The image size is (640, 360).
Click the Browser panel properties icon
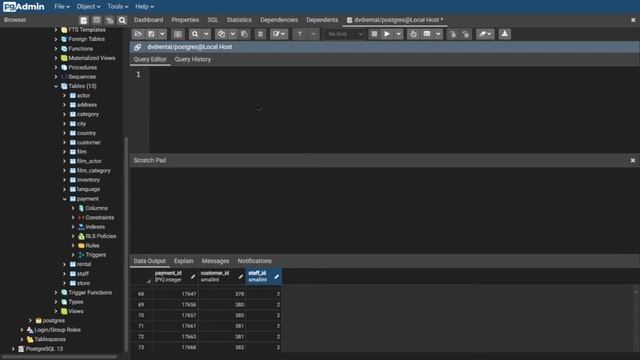click(84, 20)
